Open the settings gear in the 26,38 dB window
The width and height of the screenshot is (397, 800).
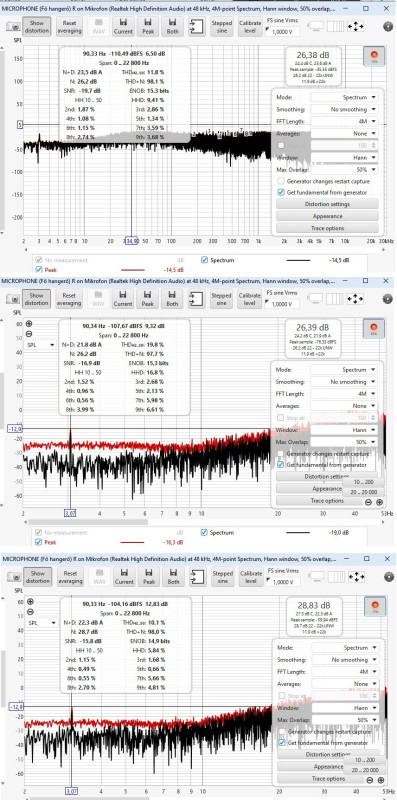pyautogui.click(x=387, y=28)
